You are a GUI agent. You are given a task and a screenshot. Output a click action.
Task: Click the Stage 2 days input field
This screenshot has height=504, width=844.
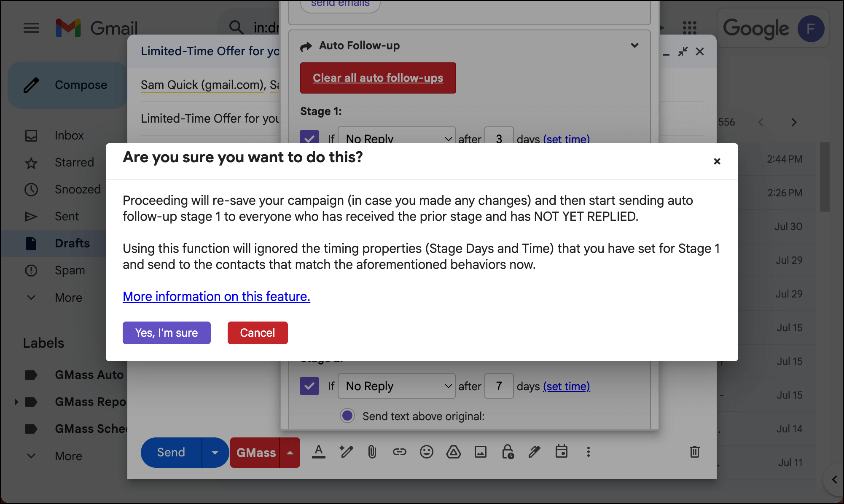click(499, 386)
